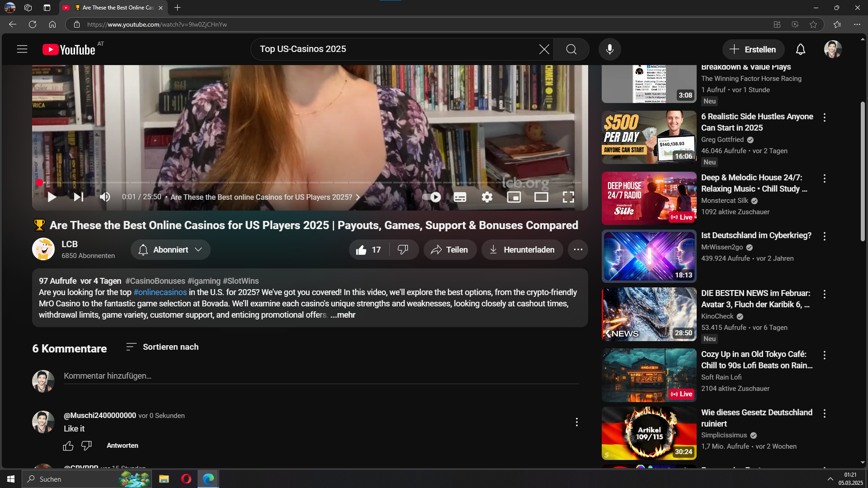Viewport: 868px width, 488px height.
Task: Open File Explorer from taskbar
Action: [164, 479]
